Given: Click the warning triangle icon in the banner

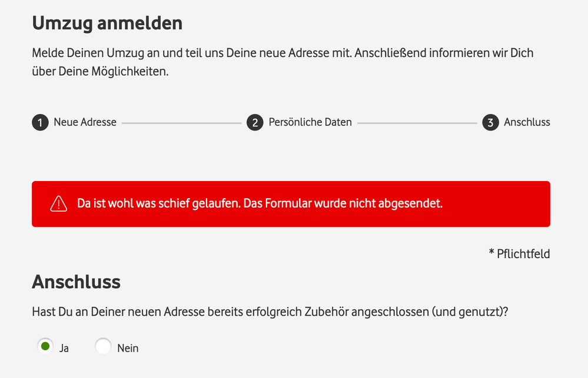Looking at the screenshot, I should tap(59, 204).
